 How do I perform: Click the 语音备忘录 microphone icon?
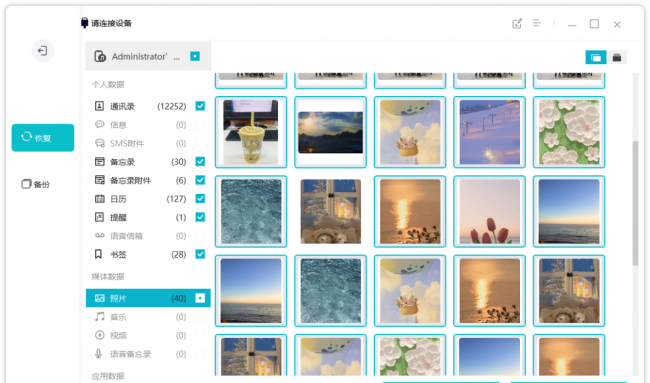[x=99, y=354]
